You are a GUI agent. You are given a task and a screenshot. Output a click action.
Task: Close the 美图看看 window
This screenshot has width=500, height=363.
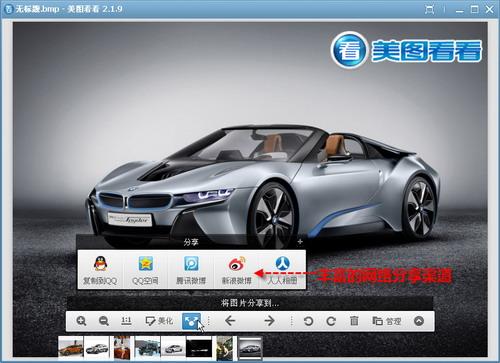[489, 9]
